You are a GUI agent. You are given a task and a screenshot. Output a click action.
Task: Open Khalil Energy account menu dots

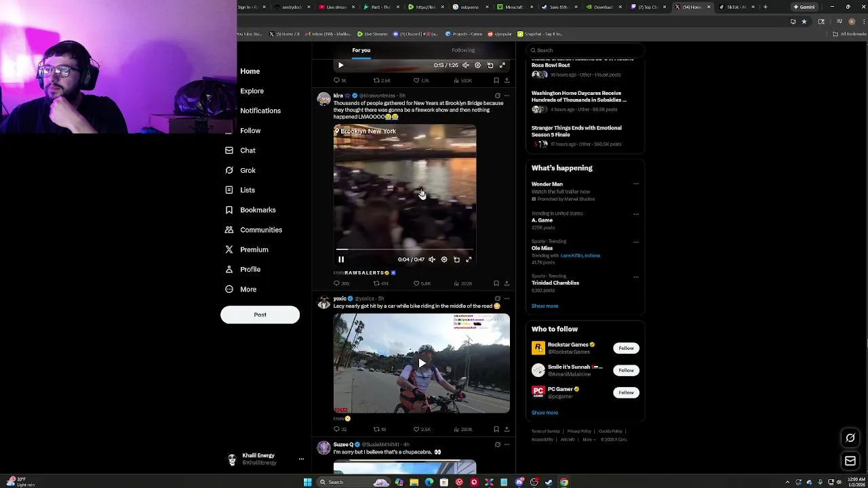301,459
